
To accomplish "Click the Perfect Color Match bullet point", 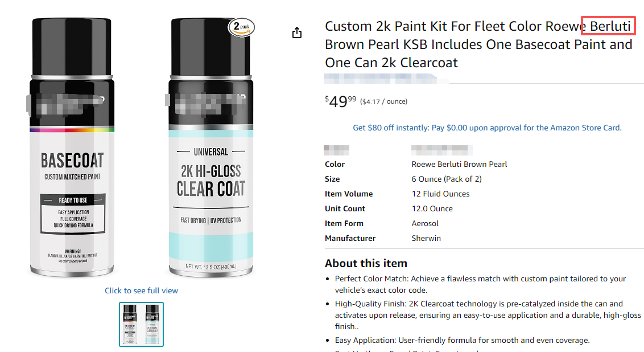I will pyautogui.click(x=480, y=284).
